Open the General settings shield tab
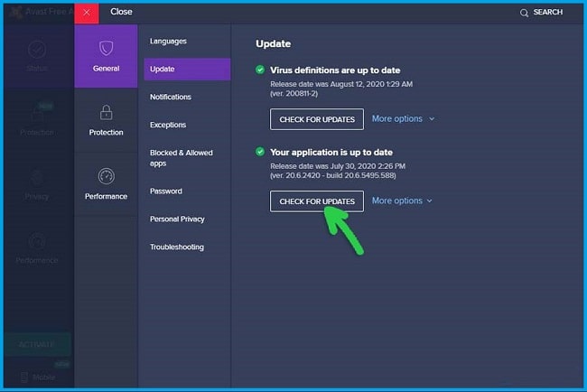This screenshot has height=392, width=587. pyautogui.click(x=106, y=56)
